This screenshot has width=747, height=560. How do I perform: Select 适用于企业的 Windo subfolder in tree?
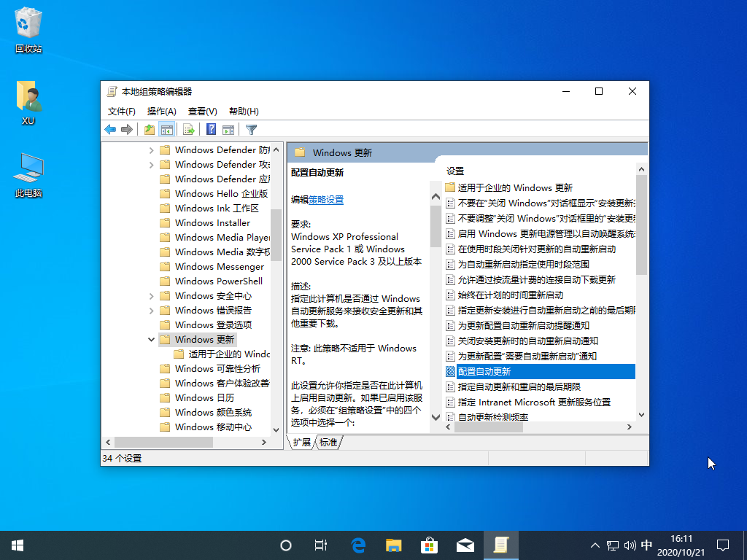(222, 354)
